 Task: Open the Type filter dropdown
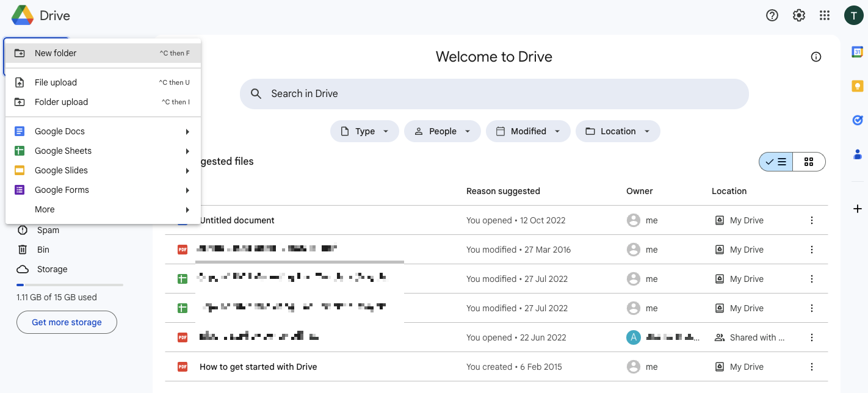pyautogui.click(x=364, y=131)
